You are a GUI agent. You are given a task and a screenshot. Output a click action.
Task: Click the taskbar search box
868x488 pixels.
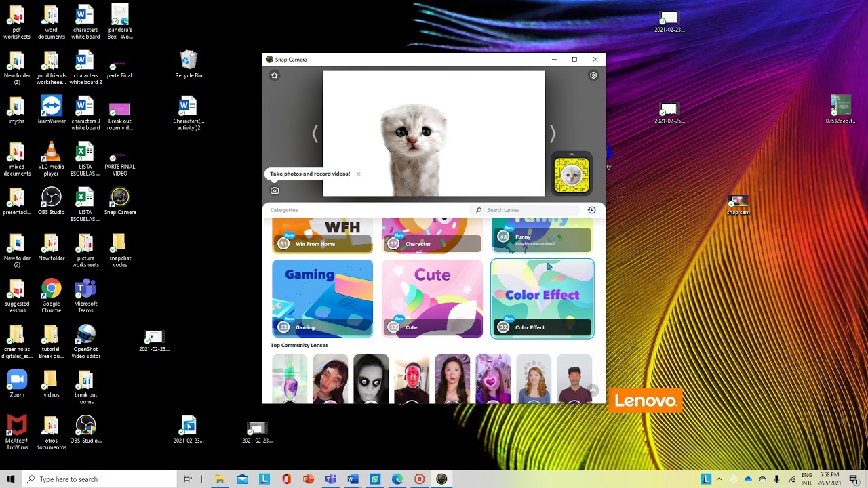(x=100, y=479)
